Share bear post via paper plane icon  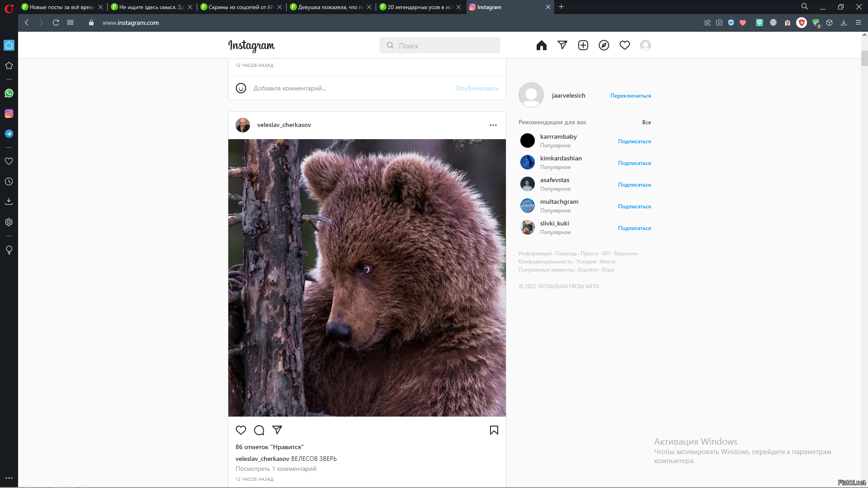tap(277, 430)
